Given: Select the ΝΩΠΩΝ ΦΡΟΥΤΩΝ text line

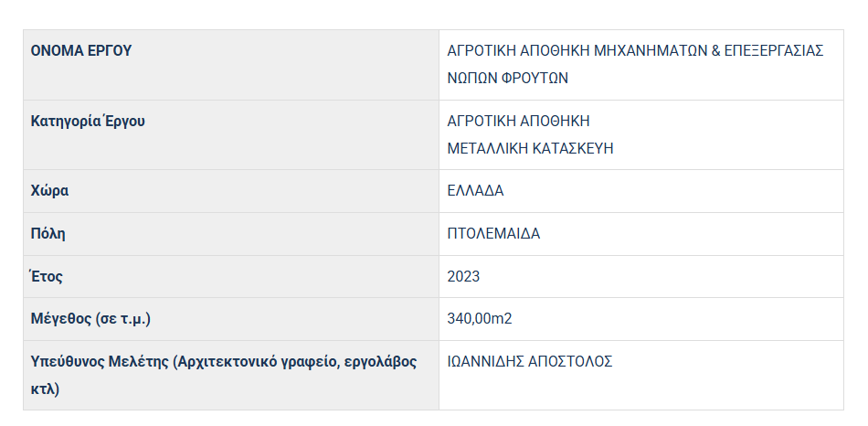Looking at the screenshot, I should pos(507,79).
